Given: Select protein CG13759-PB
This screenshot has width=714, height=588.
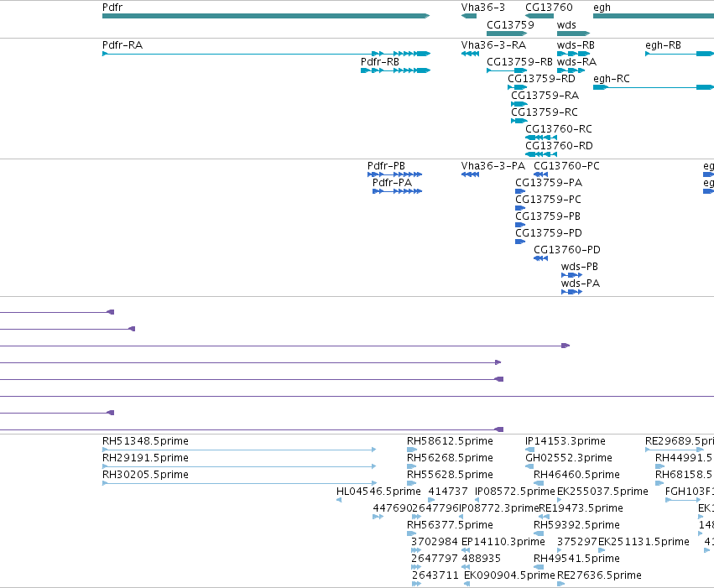Looking at the screenshot, I should 520,225.
